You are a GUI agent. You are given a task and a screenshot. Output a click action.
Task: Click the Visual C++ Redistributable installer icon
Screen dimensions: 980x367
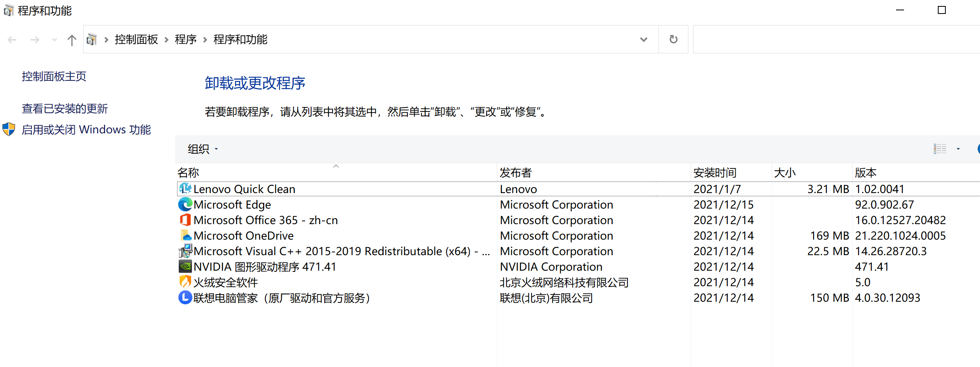(x=185, y=251)
